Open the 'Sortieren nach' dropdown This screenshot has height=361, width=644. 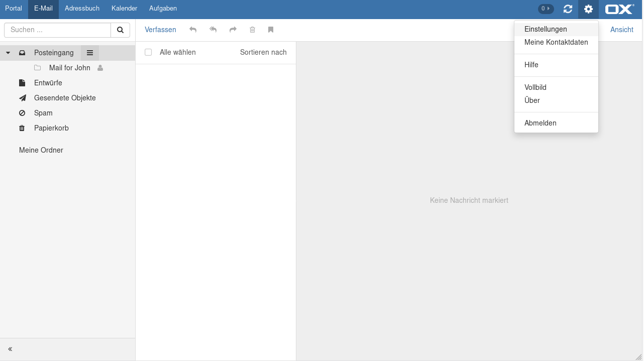tap(263, 52)
